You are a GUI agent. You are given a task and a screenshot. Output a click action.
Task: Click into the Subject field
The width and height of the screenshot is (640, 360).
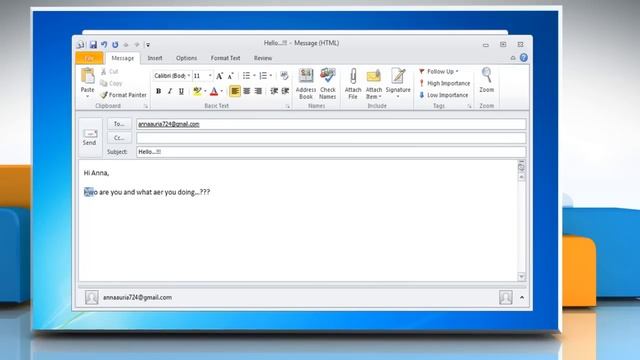pyautogui.click(x=331, y=152)
